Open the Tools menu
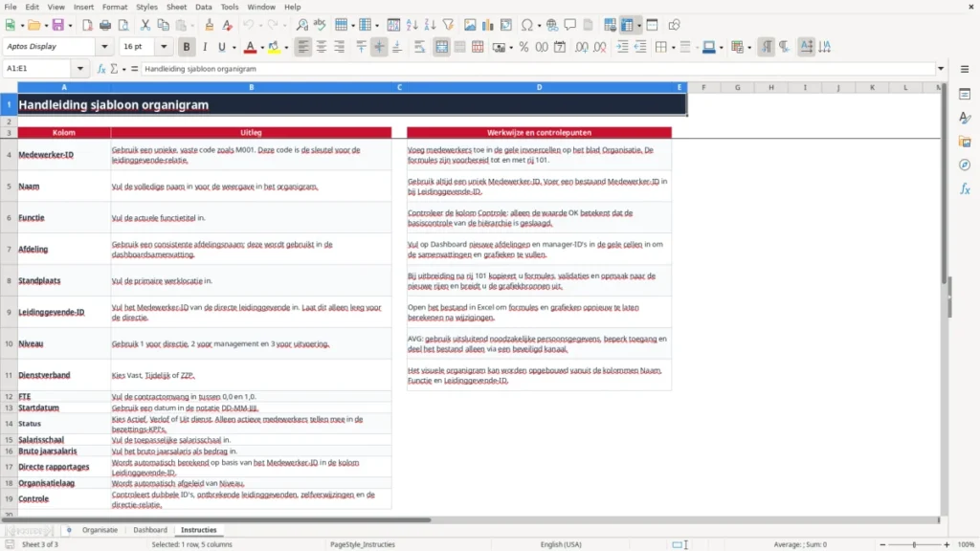The height and width of the screenshot is (551, 980). [230, 7]
